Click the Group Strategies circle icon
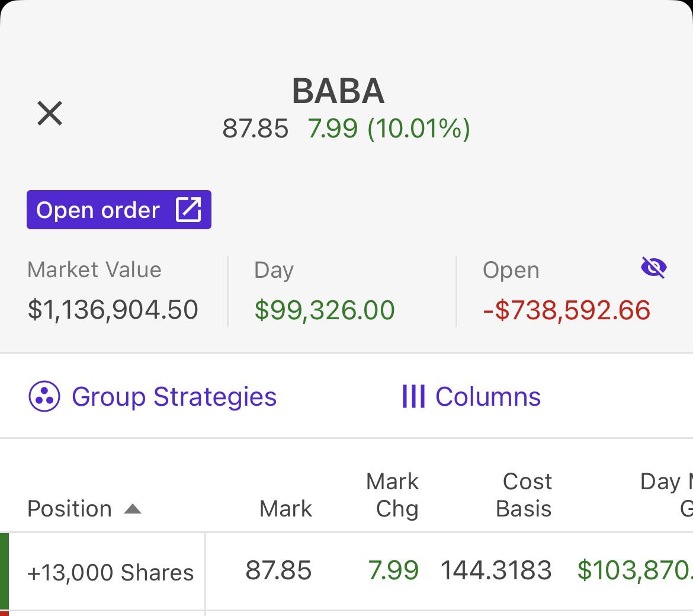 pyautogui.click(x=44, y=397)
